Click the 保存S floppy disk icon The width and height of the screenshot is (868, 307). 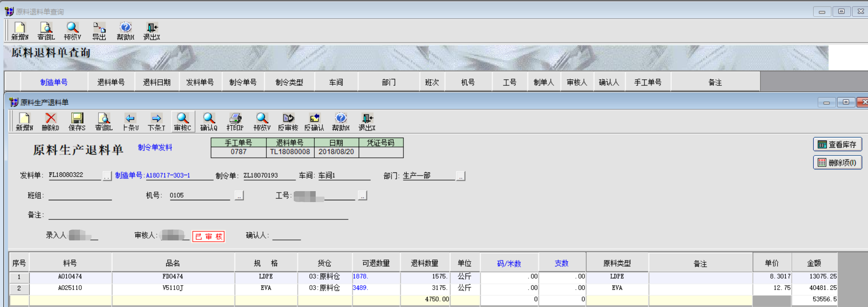pos(77,122)
